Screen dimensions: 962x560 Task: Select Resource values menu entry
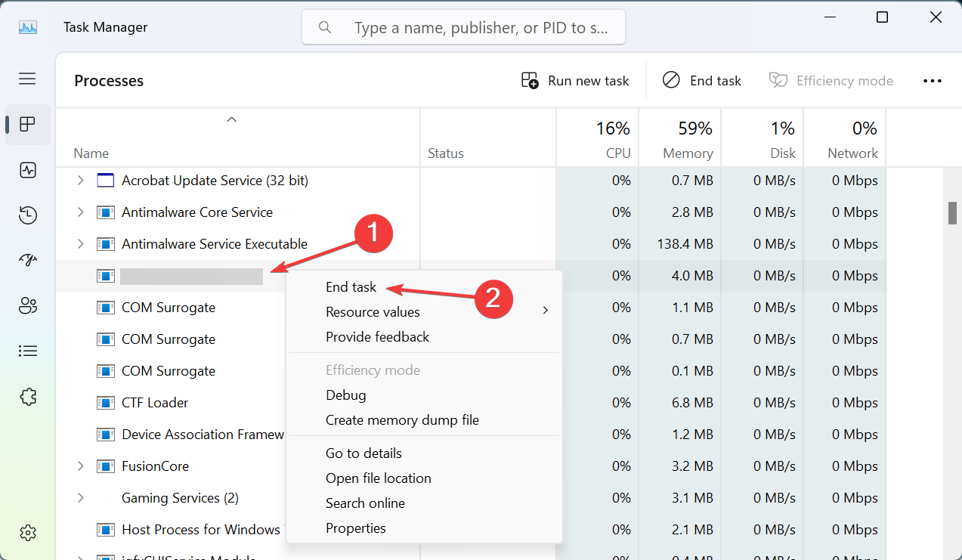373,312
